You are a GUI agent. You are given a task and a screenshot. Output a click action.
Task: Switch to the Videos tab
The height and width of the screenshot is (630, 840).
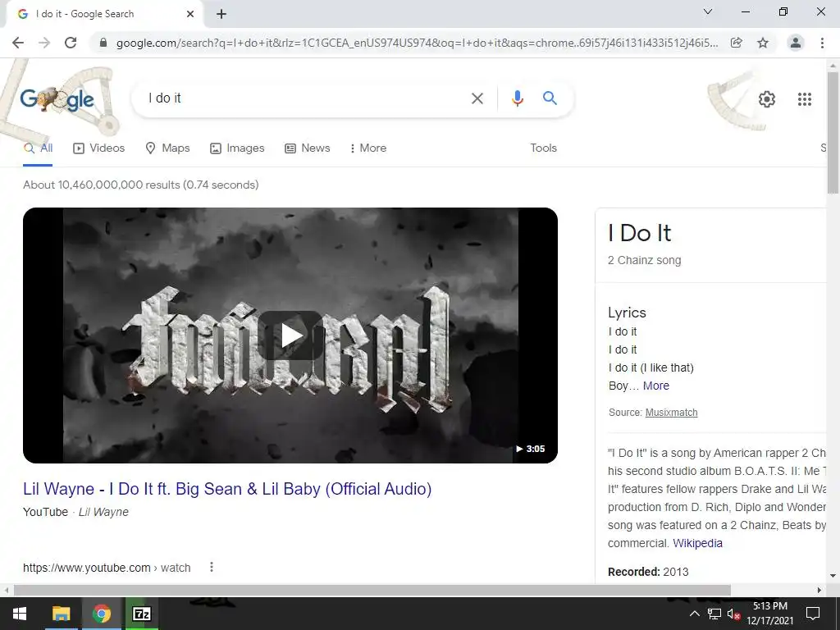tap(99, 148)
